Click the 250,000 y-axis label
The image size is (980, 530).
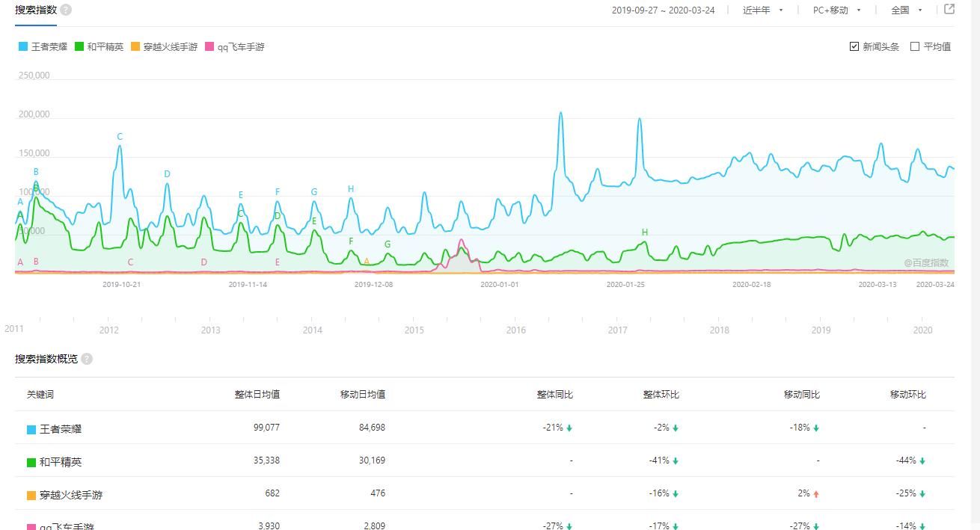click(34, 76)
